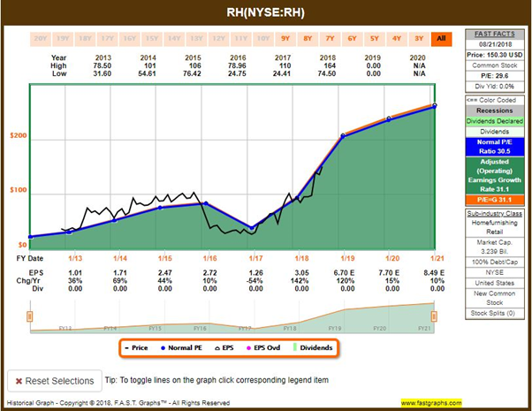The height and width of the screenshot is (411, 532).
Task: Click the Common Stock cell
Action: (495, 65)
